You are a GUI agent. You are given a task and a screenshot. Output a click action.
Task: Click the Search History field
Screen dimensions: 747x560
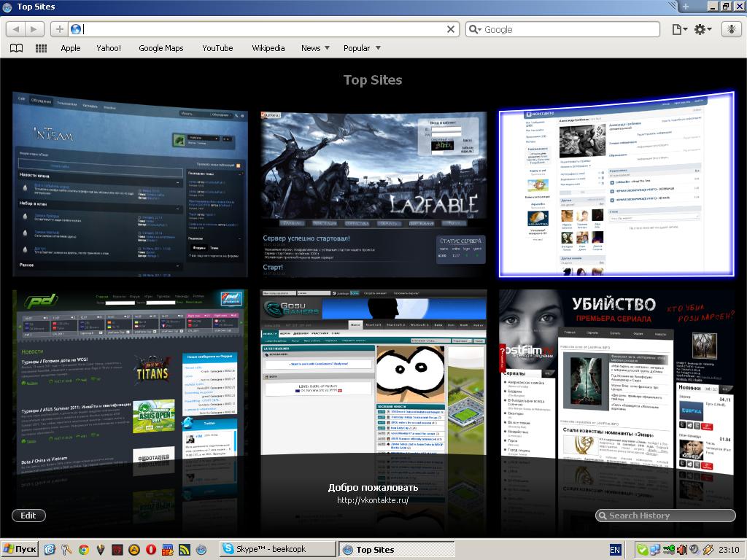click(665, 516)
